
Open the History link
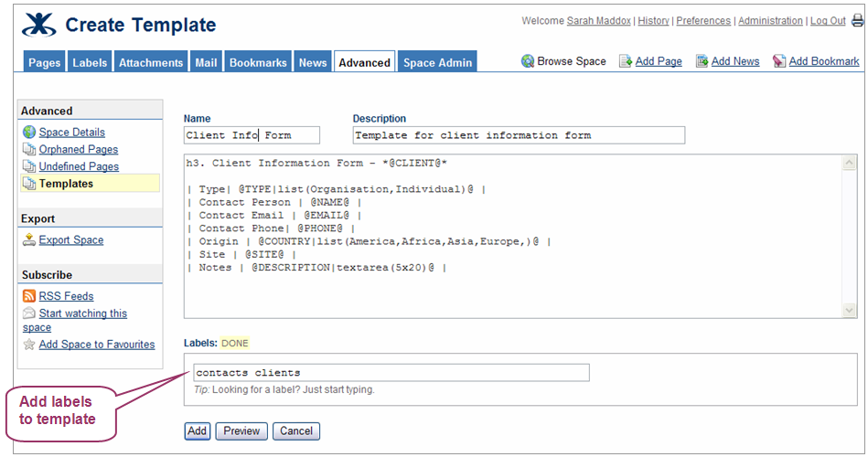653,20
